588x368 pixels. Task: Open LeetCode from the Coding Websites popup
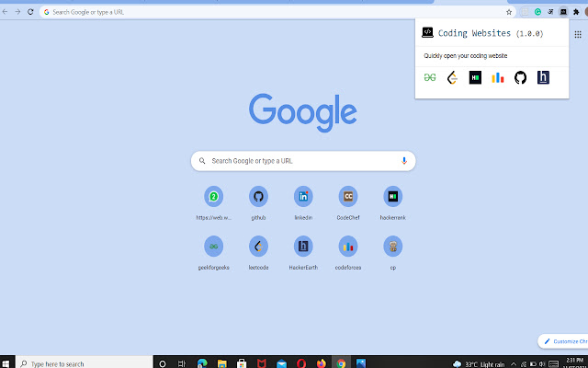(453, 77)
